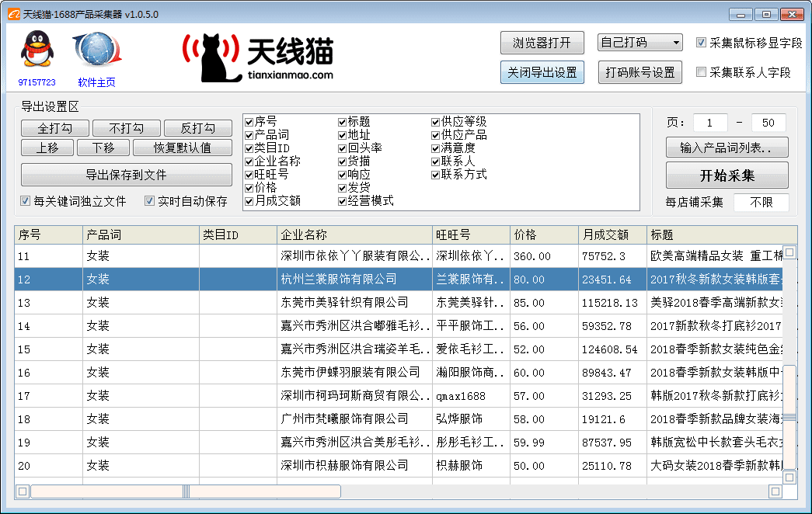812x514 pixels.
Task: Click the horizontal scrollbar left arrow
Action: point(23,491)
